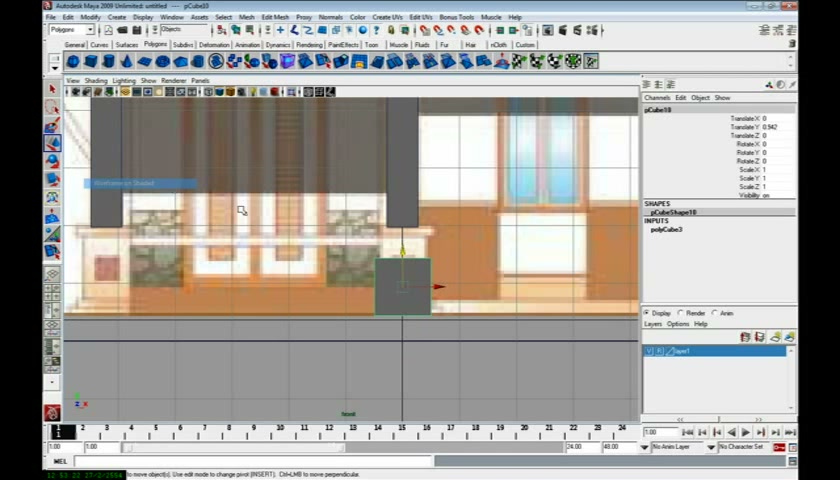Open viewport Panels menu
The image size is (840, 480).
pos(200,81)
